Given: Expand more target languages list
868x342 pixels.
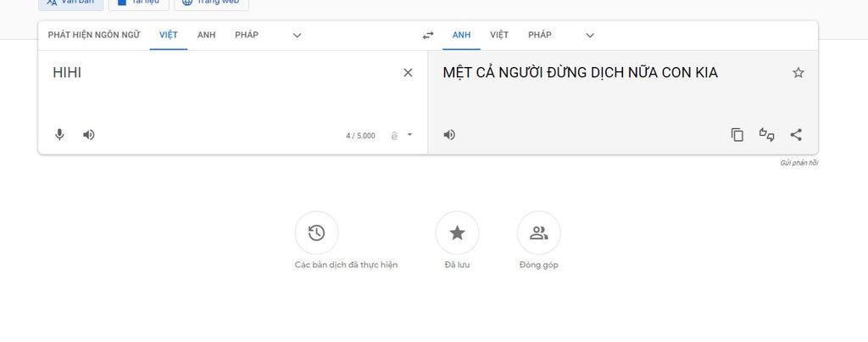Looking at the screenshot, I should [x=590, y=36].
